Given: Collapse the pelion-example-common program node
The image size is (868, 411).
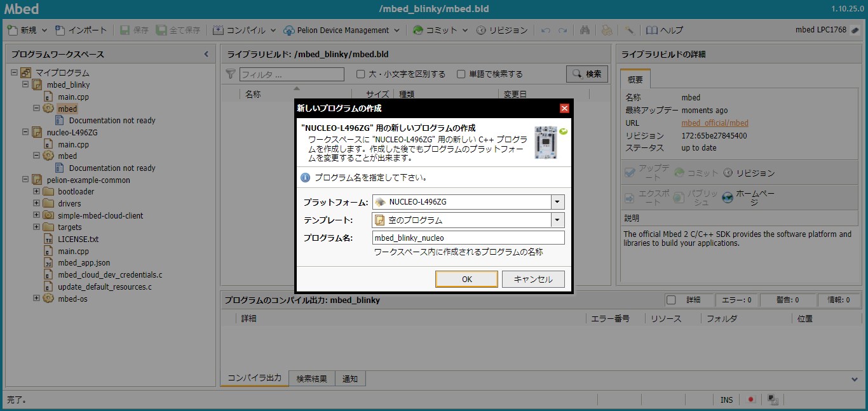Looking at the screenshot, I should coord(25,180).
